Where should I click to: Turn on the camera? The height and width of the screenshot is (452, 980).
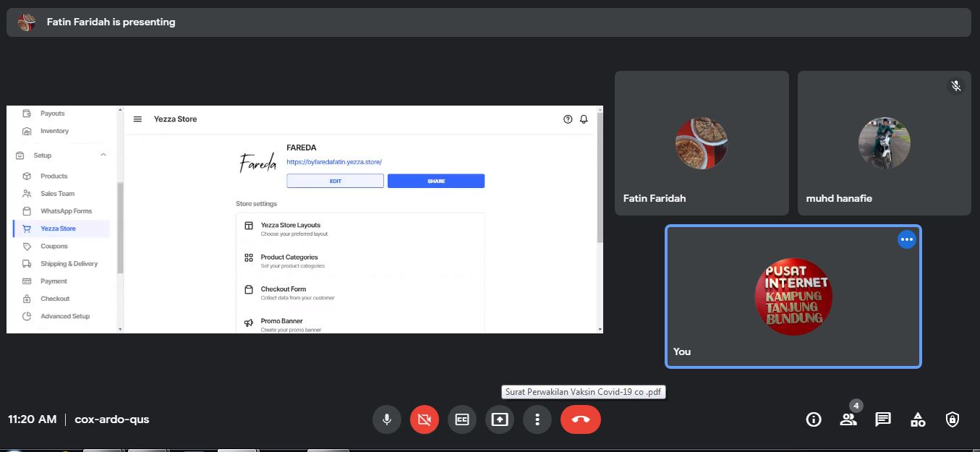pos(425,419)
